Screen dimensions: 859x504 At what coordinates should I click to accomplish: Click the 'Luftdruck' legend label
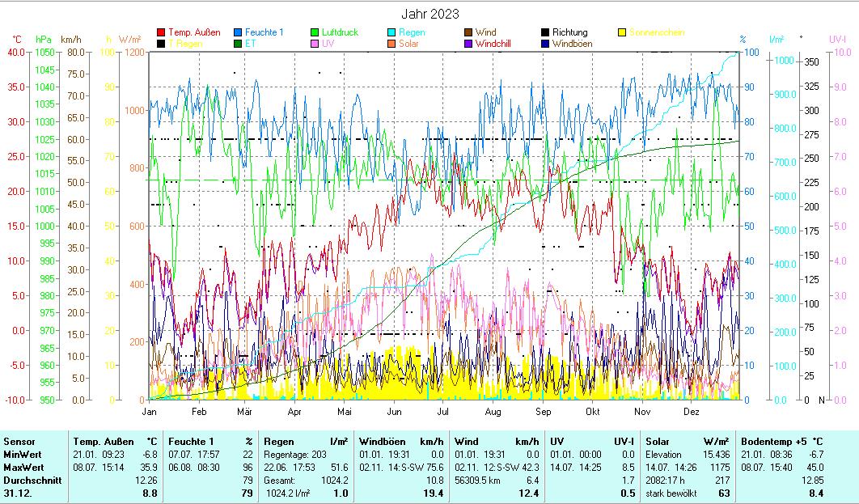[x=341, y=33]
